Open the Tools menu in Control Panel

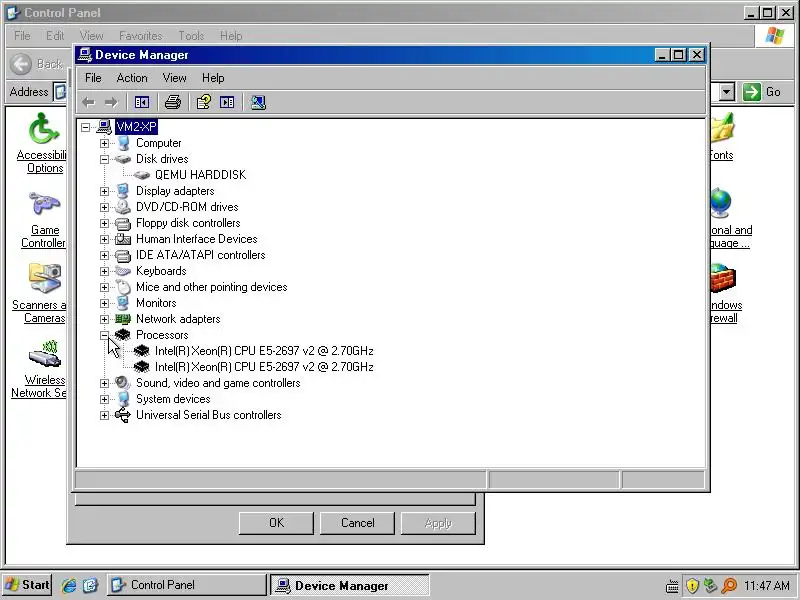pyautogui.click(x=191, y=36)
